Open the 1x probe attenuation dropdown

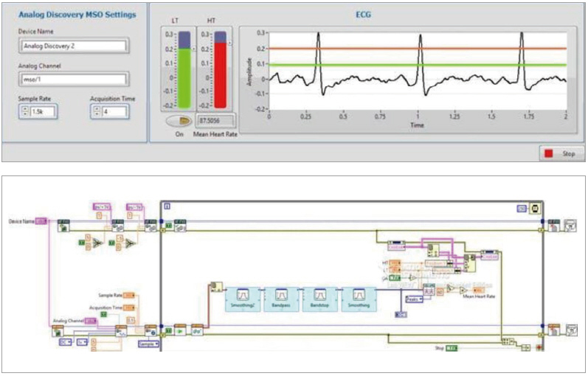pos(81,343)
